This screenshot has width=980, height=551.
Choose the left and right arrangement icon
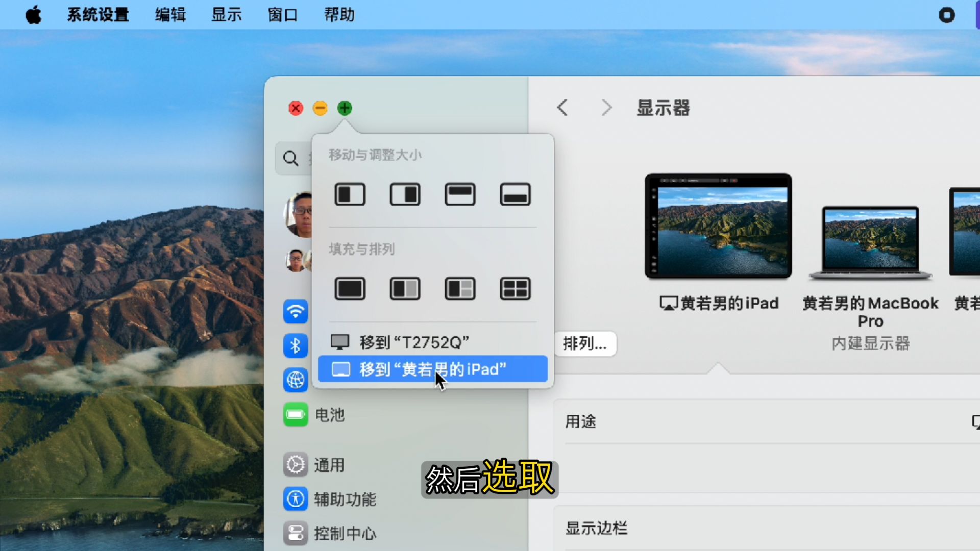[x=405, y=289]
